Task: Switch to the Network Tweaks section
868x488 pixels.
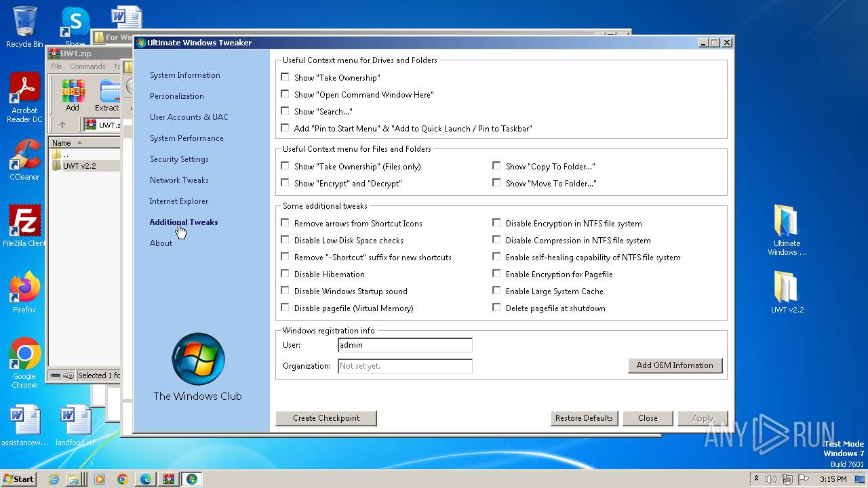Action: [x=179, y=180]
